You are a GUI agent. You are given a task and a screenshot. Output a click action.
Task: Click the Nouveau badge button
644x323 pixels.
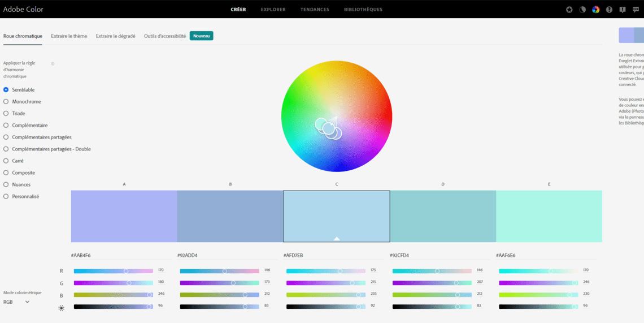(x=201, y=36)
